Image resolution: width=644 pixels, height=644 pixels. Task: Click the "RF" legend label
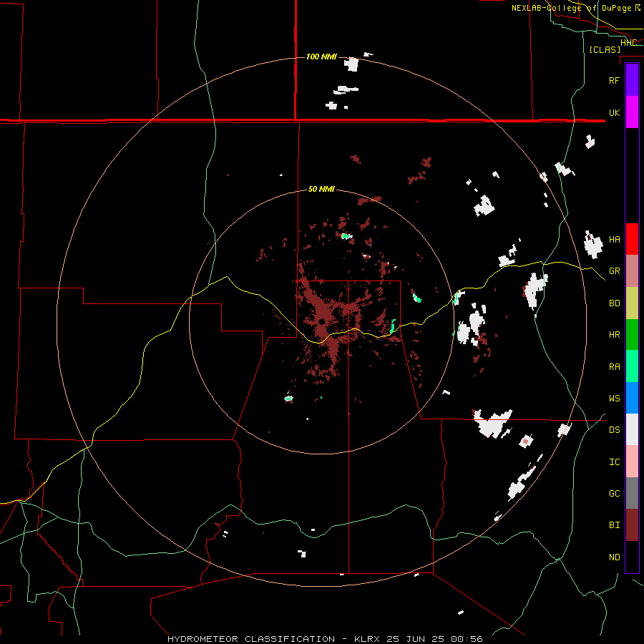tap(615, 80)
